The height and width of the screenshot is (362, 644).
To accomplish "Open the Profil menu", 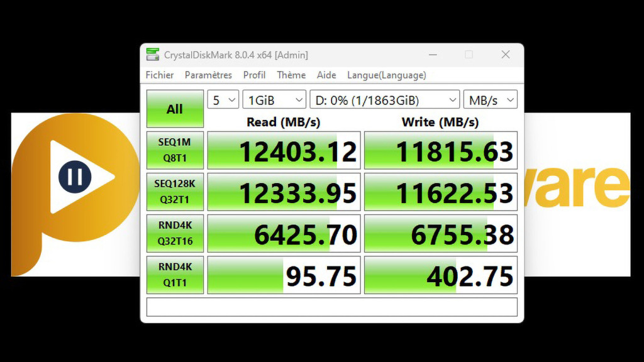I will coord(254,75).
